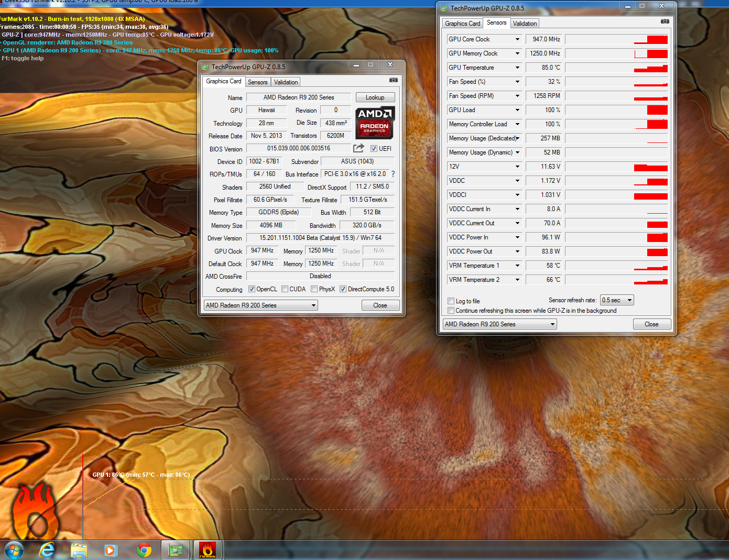This screenshot has height=560, width=729.
Task: Click the screenshot camera icon in the Graphics Card window
Action: (x=394, y=80)
